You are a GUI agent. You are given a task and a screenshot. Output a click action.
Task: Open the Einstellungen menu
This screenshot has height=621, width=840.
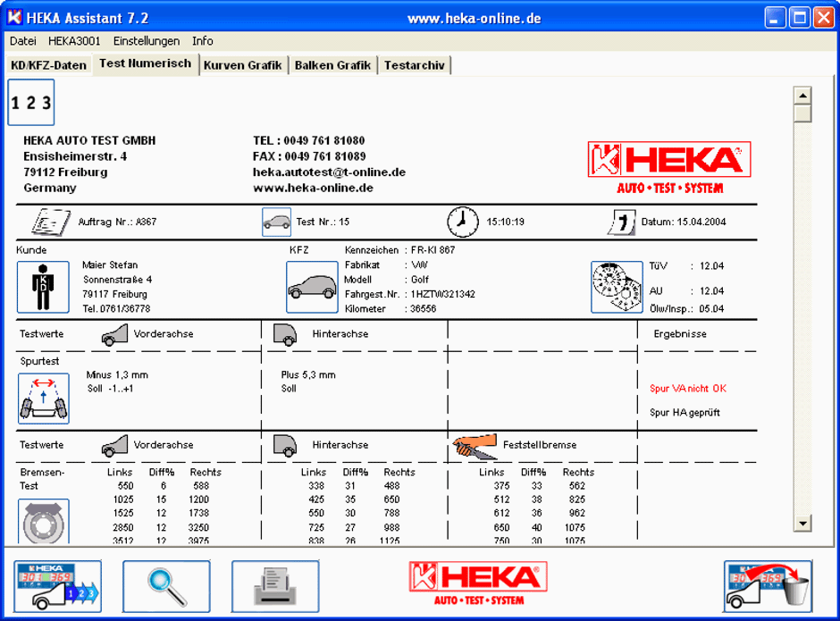click(147, 41)
